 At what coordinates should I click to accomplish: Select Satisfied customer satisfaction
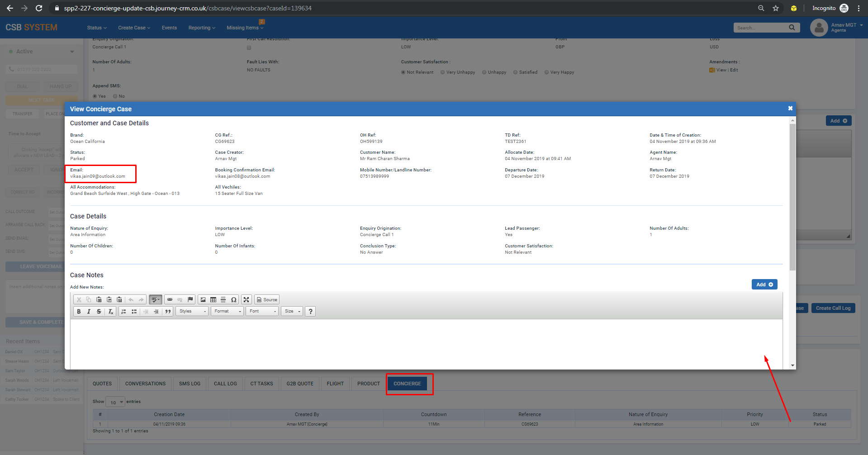coord(515,72)
